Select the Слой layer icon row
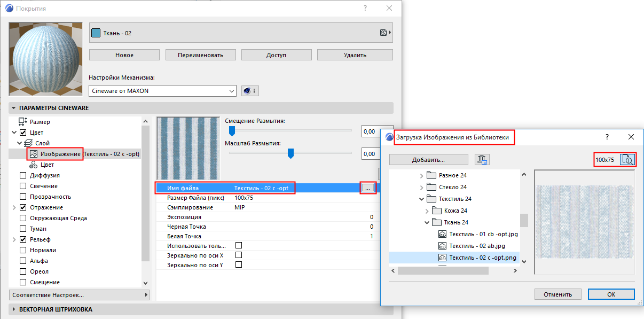Image resolution: width=644 pixels, height=319 pixels. (x=29, y=143)
